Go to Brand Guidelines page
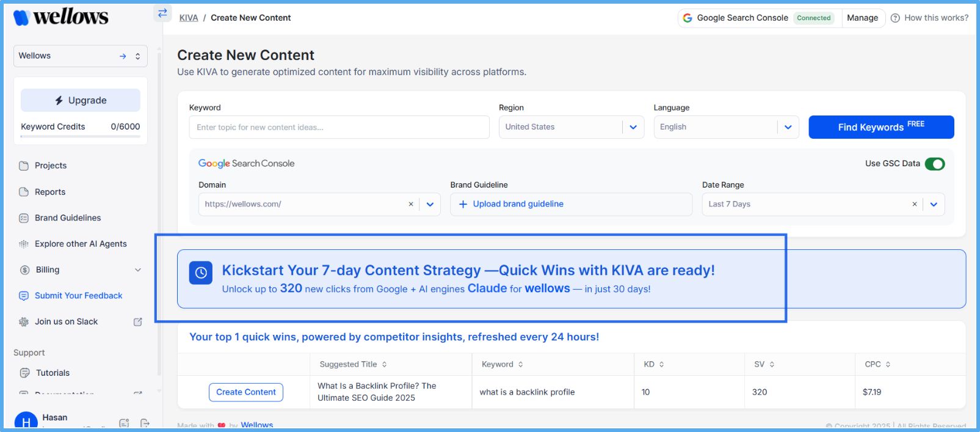The width and height of the screenshot is (980, 432). pyautogui.click(x=68, y=218)
